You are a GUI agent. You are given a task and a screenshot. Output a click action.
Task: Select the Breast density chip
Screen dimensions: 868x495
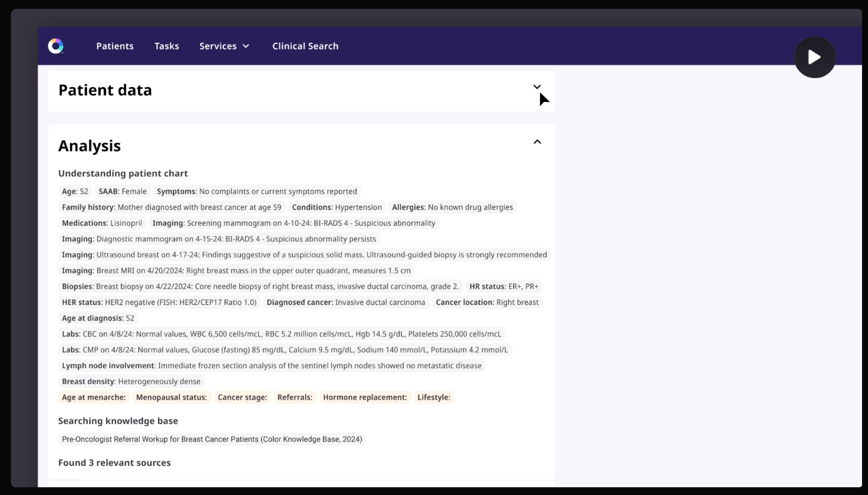click(x=131, y=381)
